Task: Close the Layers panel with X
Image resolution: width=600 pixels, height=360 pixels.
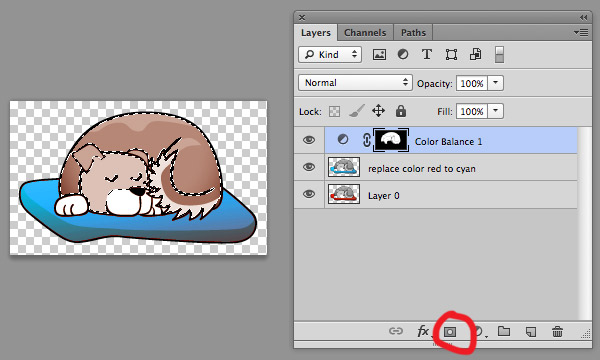Action: click(302, 17)
